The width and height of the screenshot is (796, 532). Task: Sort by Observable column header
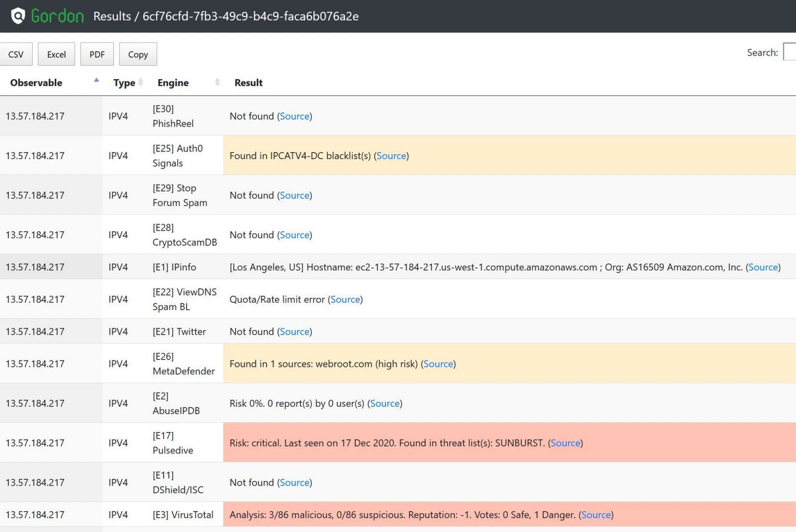coord(36,83)
